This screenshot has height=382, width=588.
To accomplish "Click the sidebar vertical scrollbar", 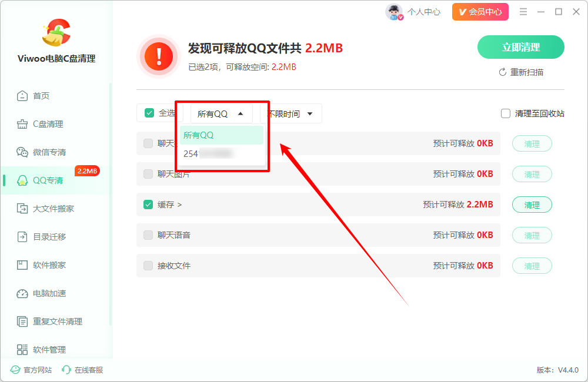I will 111,205.
